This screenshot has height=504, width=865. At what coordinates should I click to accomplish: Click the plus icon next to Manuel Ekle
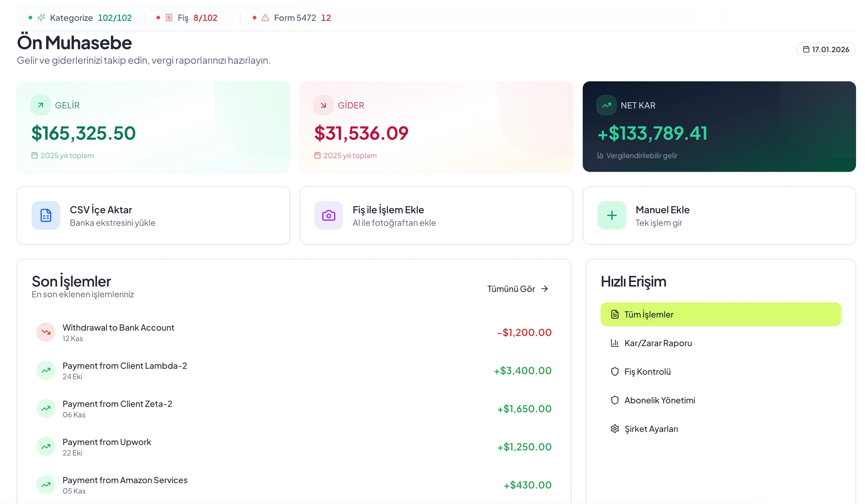[x=611, y=215]
